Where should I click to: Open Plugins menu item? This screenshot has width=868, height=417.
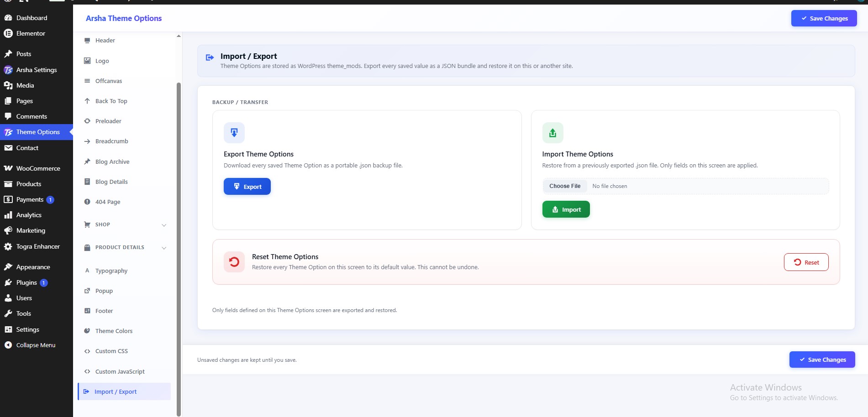pos(37,282)
